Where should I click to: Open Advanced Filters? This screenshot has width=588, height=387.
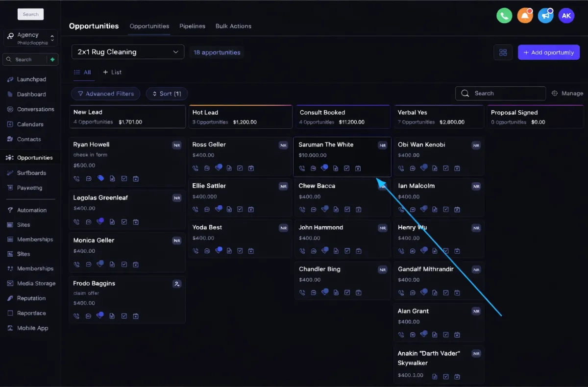105,94
